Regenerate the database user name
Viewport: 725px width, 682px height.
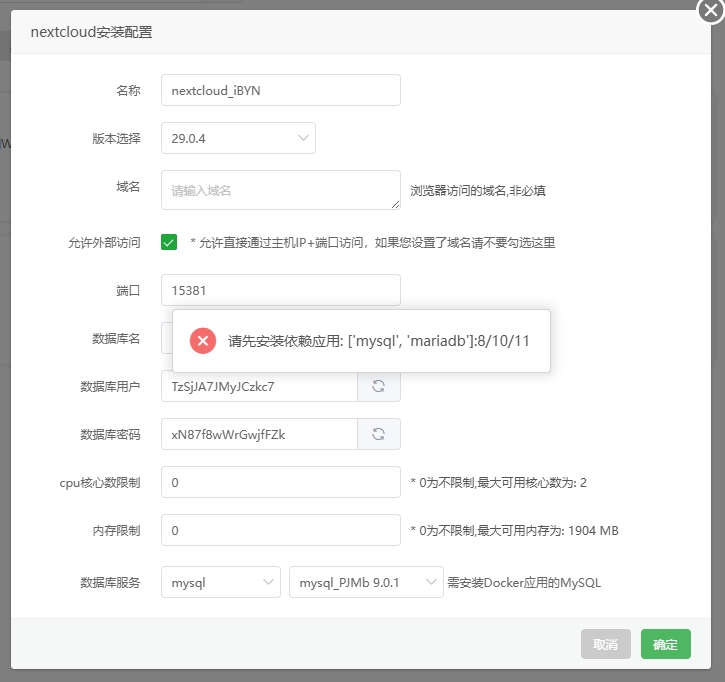(379, 386)
